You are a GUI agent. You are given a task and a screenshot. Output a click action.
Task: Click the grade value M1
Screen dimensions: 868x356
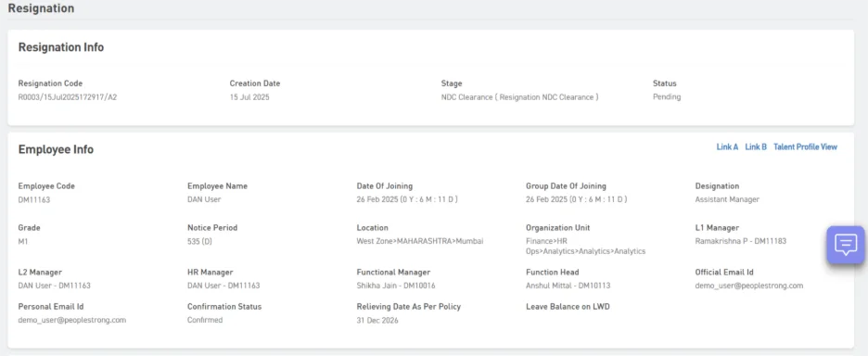coord(23,241)
